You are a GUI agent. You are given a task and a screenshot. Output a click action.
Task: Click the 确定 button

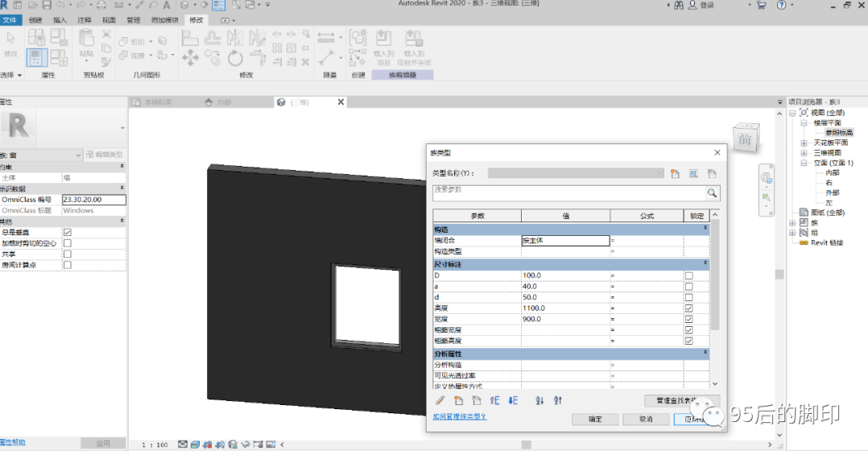coord(595,420)
